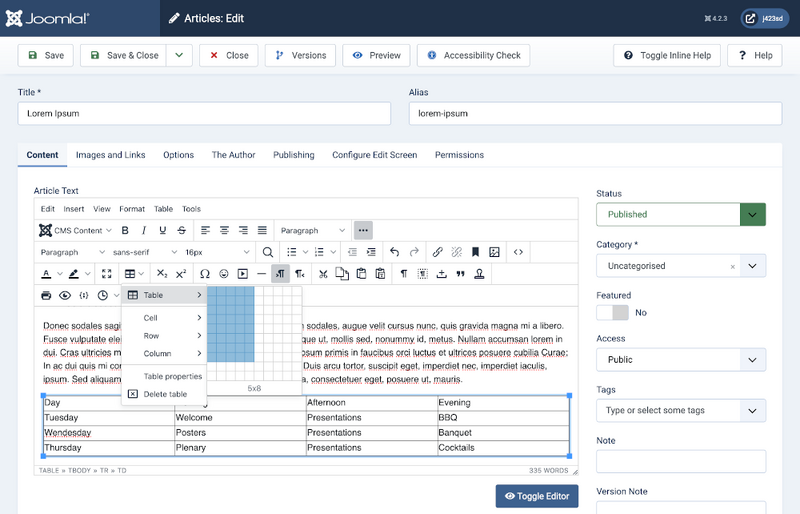800x514 pixels.
Task: Expand the Column submenu
Action: point(164,353)
